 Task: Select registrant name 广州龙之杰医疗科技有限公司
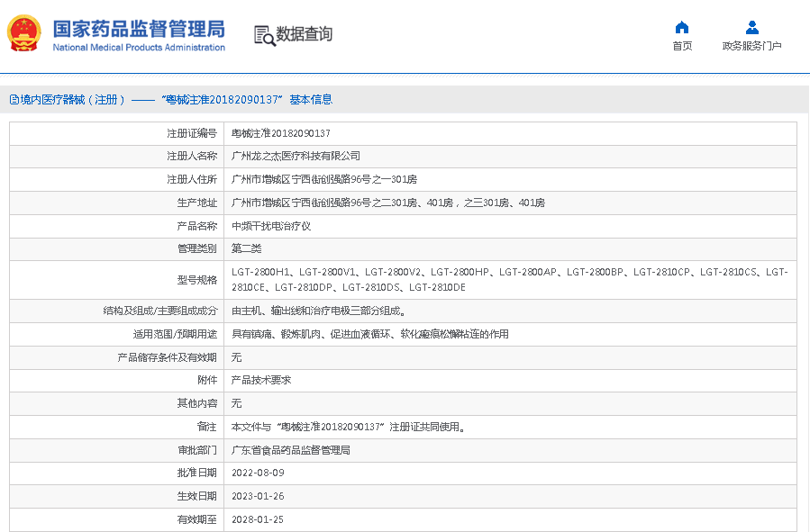click(x=296, y=157)
